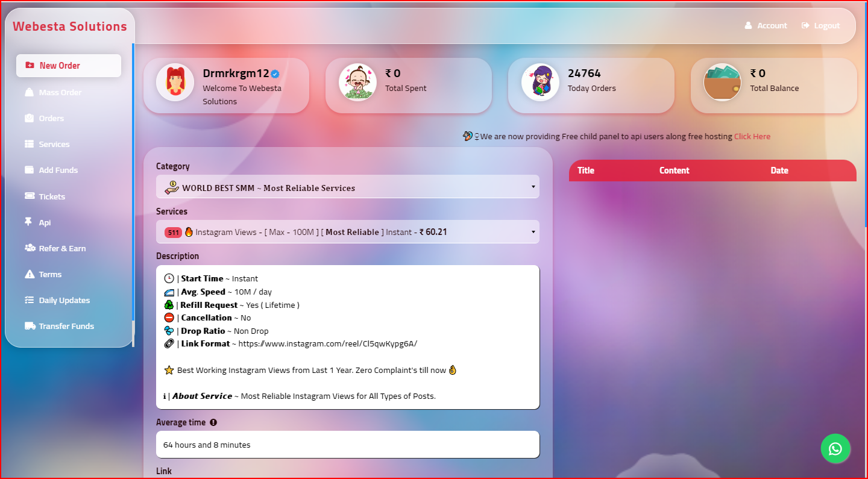This screenshot has width=868, height=479.
Task: Click the wallet icon beside Total Balance
Action: click(722, 83)
